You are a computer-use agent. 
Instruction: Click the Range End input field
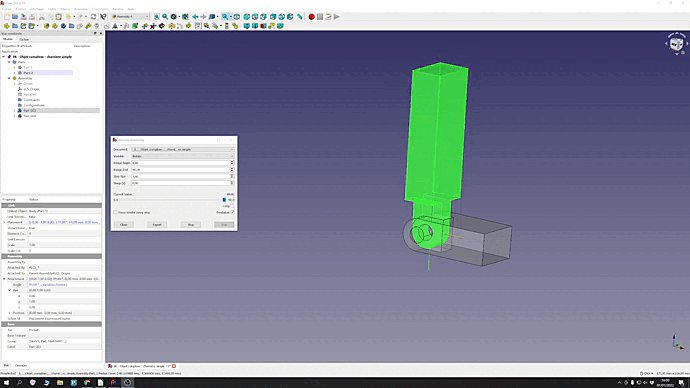point(181,169)
